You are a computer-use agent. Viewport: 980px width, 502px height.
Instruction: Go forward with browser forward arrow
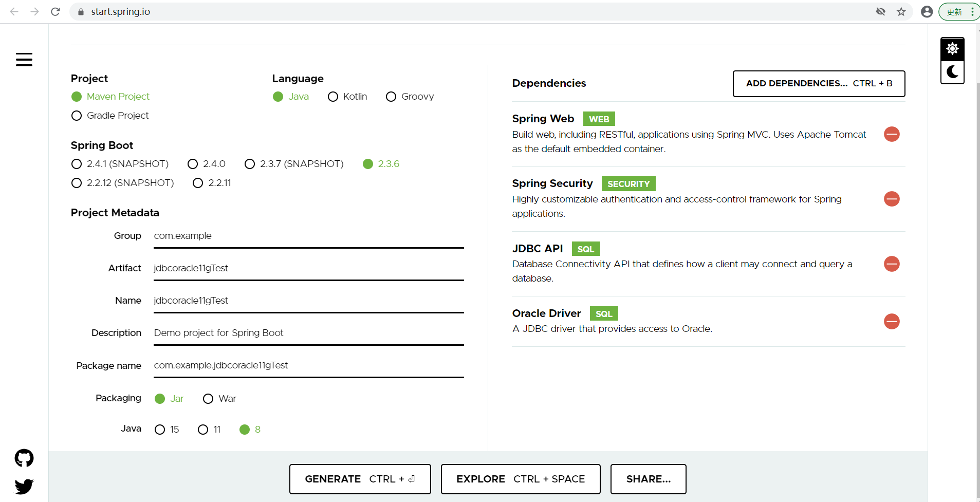pyautogui.click(x=34, y=11)
